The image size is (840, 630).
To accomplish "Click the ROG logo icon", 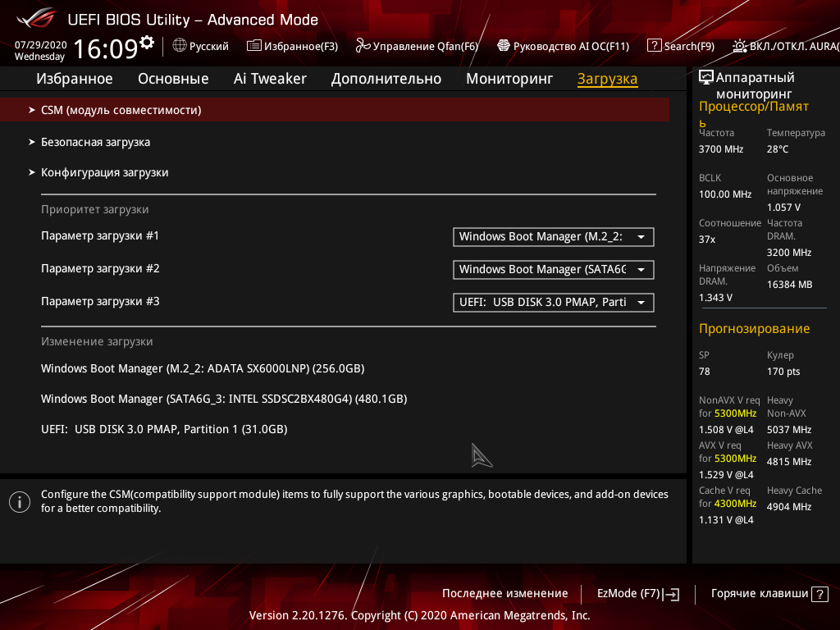I will 36,19.
